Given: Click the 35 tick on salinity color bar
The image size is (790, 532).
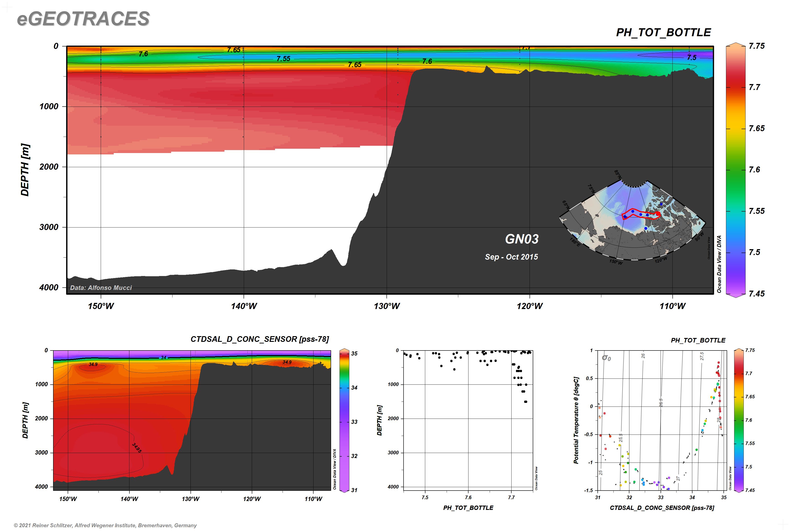Looking at the screenshot, I should tap(354, 353).
